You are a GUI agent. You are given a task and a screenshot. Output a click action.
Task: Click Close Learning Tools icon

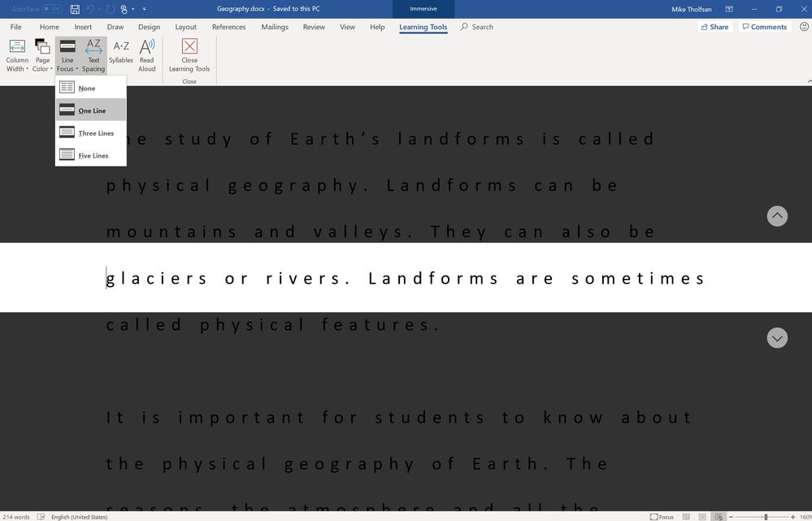click(189, 46)
